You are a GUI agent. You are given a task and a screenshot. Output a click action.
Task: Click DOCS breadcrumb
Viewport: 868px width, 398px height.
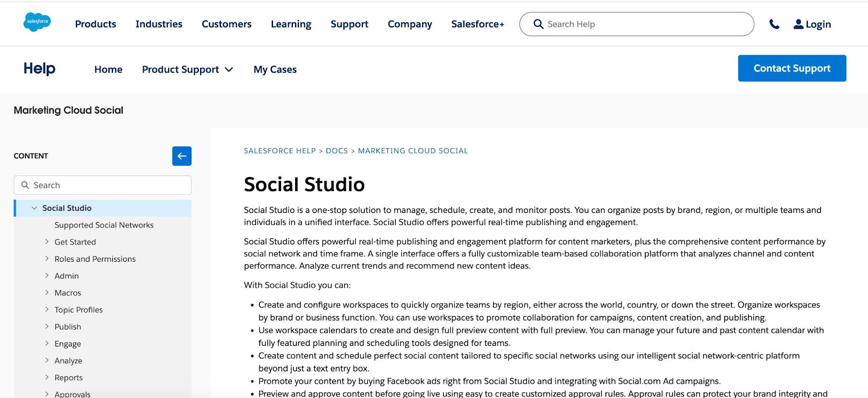pos(337,151)
